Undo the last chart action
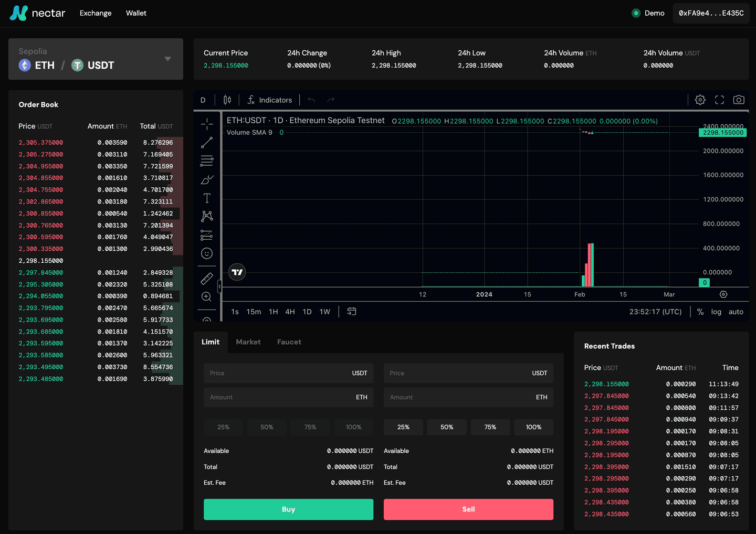 tap(311, 100)
